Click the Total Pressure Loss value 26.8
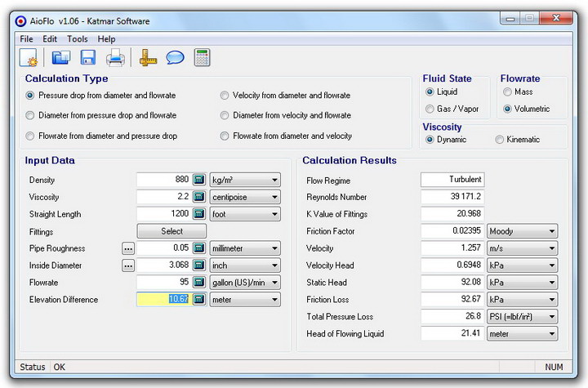The height and width of the screenshot is (388, 588). [x=452, y=316]
